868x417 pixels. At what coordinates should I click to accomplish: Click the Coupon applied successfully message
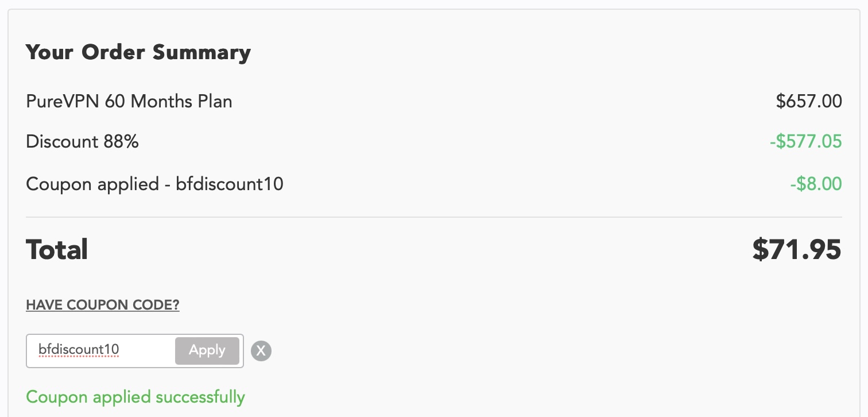[135, 397]
